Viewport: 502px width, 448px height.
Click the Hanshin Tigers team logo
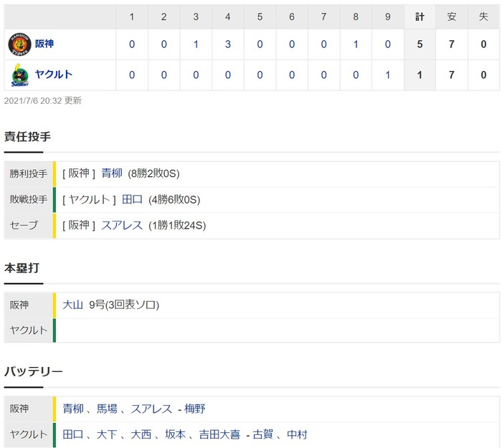(19, 44)
